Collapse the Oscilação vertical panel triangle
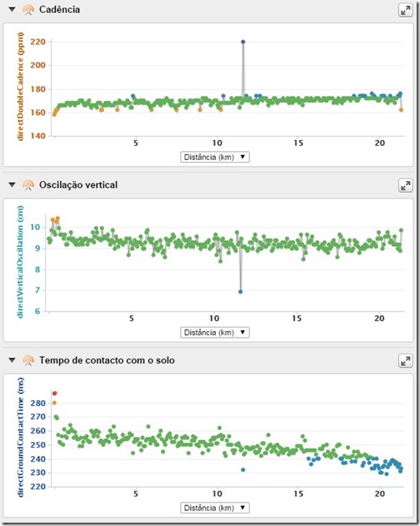This screenshot has width=420, height=526. point(12,184)
